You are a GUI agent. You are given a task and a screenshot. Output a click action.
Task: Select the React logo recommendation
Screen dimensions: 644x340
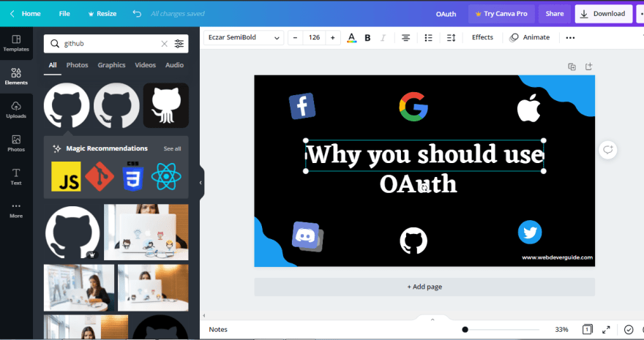pos(166,176)
